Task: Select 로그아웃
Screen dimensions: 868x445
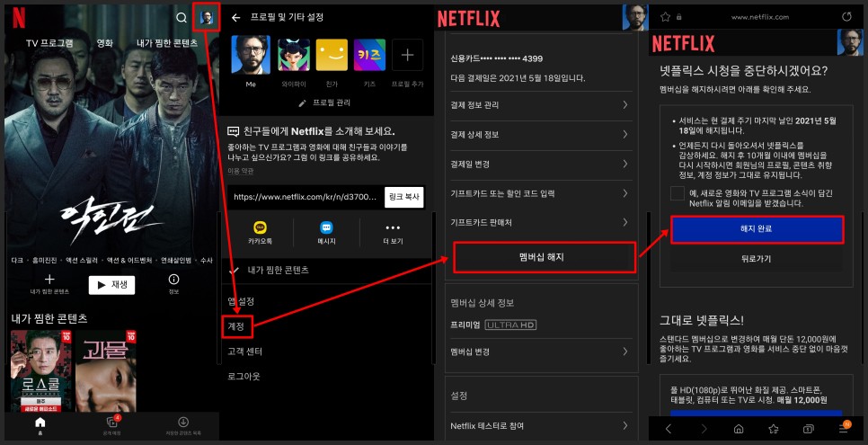Action: pos(244,377)
